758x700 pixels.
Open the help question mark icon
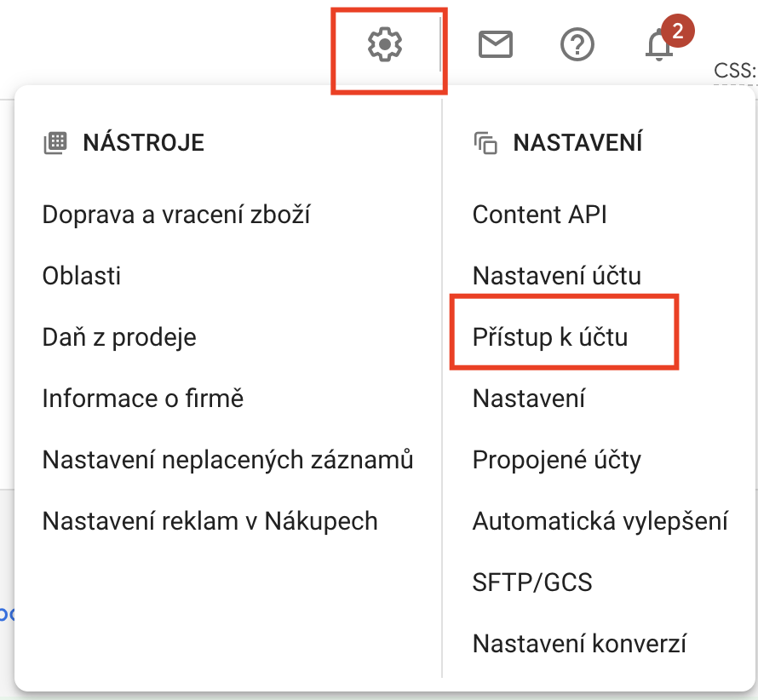577,44
